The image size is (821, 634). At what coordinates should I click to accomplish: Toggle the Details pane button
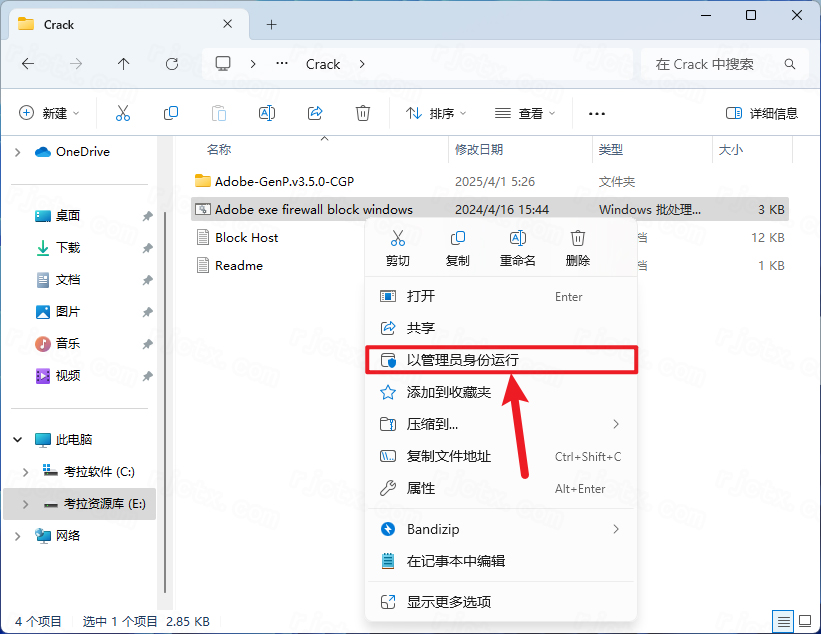point(762,113)
